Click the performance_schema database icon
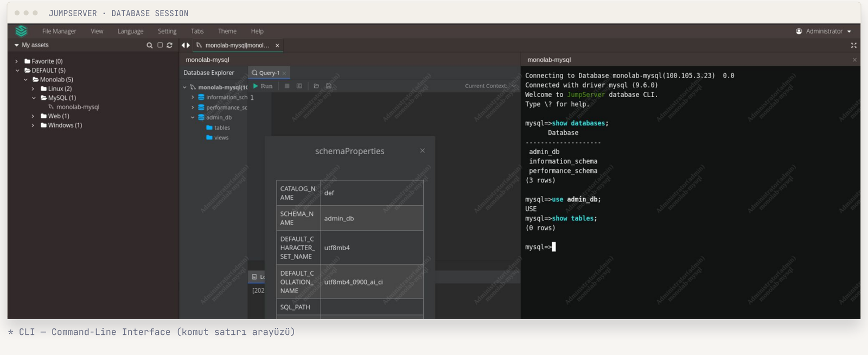 [x=201, y=107]
